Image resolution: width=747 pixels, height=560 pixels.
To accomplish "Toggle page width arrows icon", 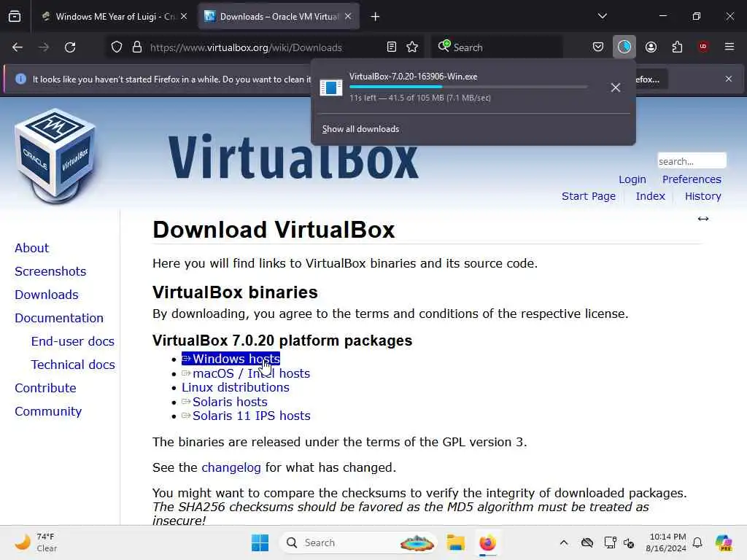I will pos(703,219).
